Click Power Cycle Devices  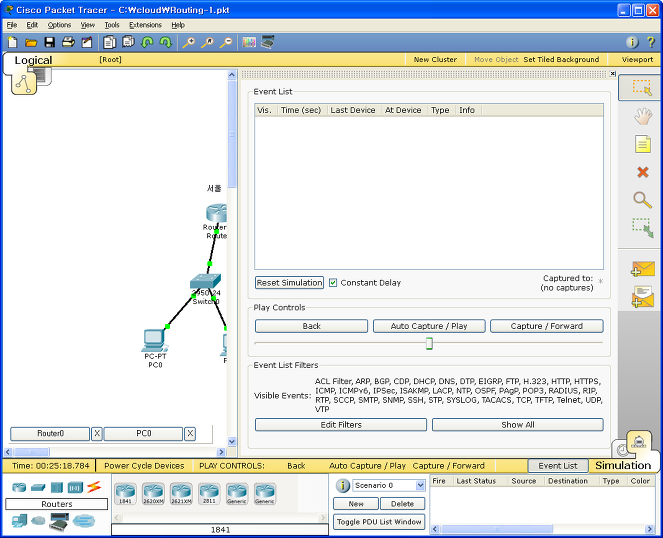coord(144,466)
